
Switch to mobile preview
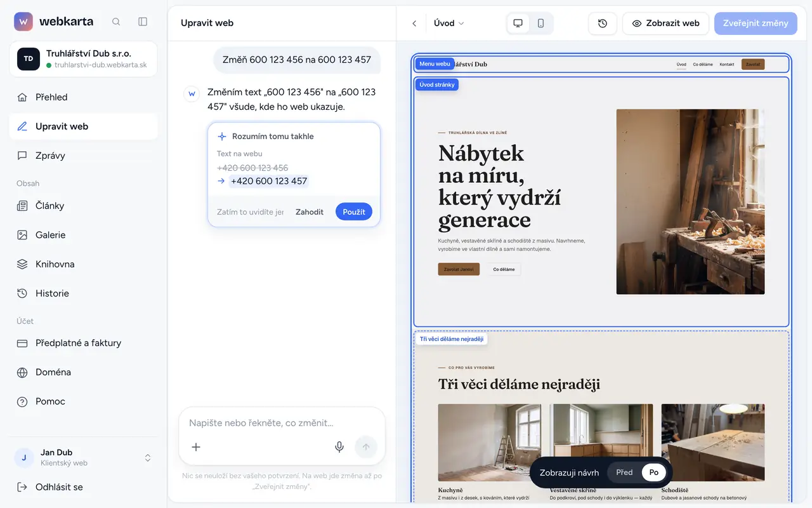(x=541, y=23)
